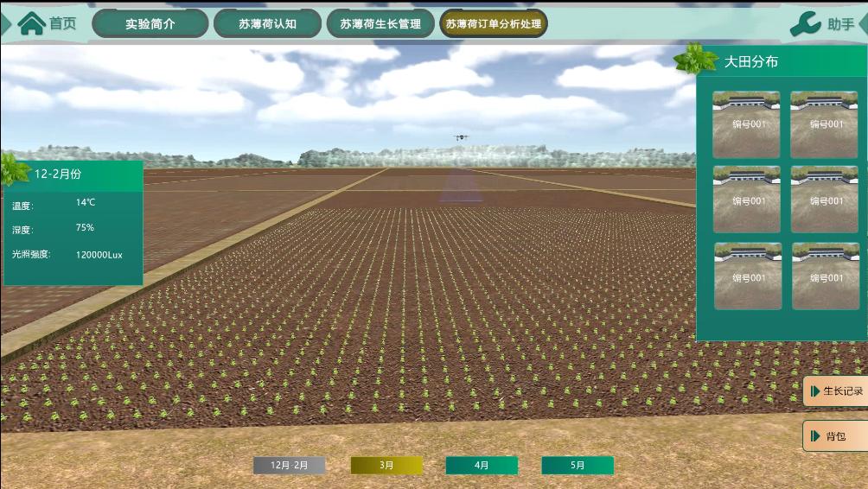Image resolution: width=868 pixels, height=489 pixels.
Task: Select the flying drone above the field
Action: tap(460, 137)
